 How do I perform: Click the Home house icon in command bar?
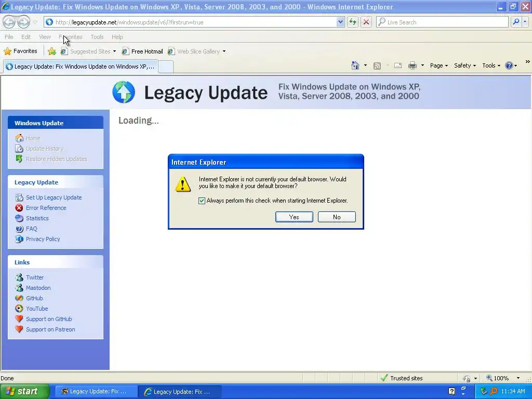pyautogui.click(x=355, y=65)
